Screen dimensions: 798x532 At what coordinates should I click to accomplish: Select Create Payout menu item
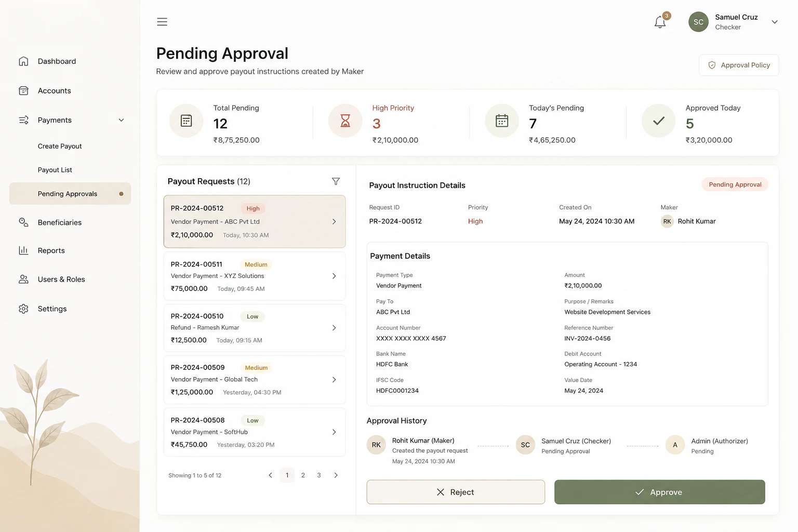click(60, 146)
